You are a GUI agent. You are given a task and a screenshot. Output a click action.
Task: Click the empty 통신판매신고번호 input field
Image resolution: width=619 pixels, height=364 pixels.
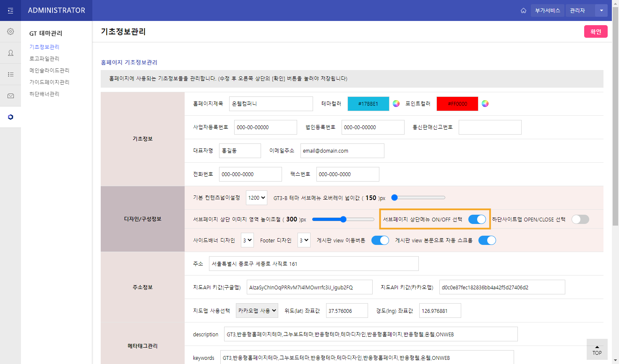(490, 127)
